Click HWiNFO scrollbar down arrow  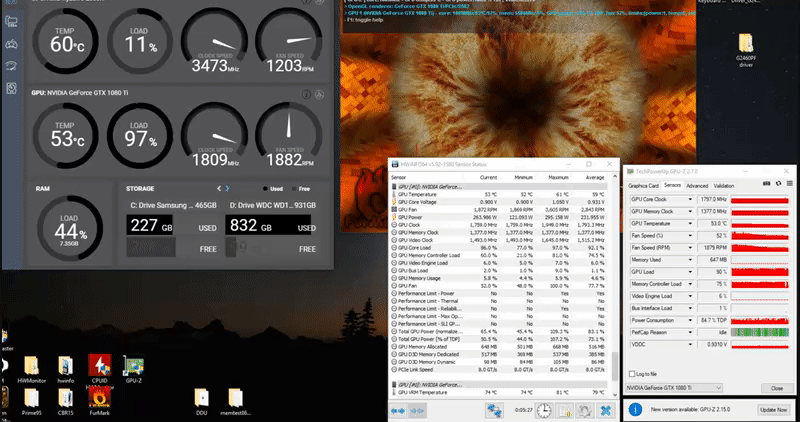coord(615,394)
